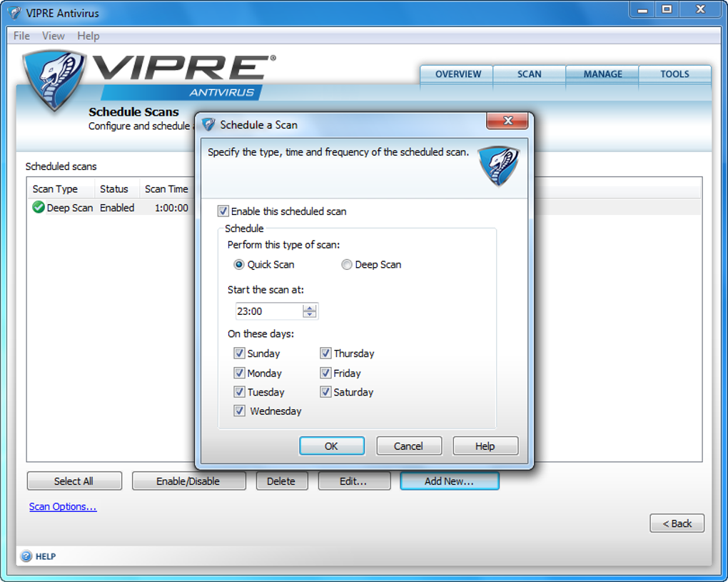Sort by the Scan Time column header

click(x=167, y=189)
